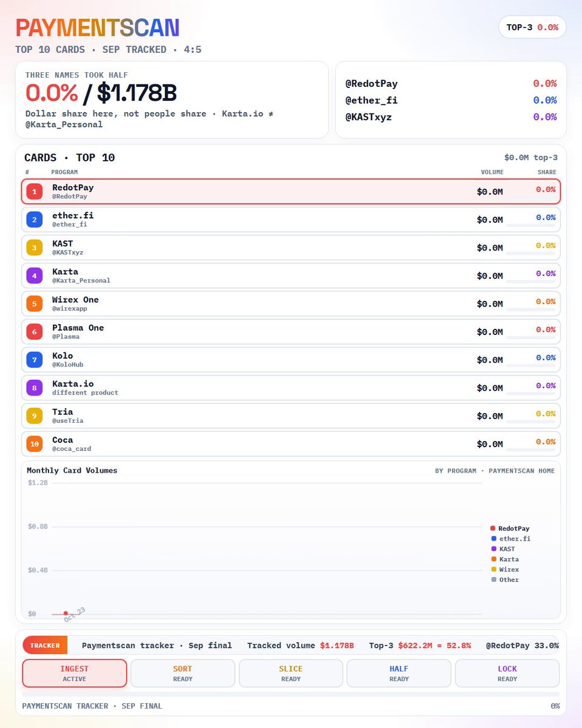Viewport: 582px width, 728px height.
Task: Click the rank 9 badge next to Tria
Action: tap(35, 416)
